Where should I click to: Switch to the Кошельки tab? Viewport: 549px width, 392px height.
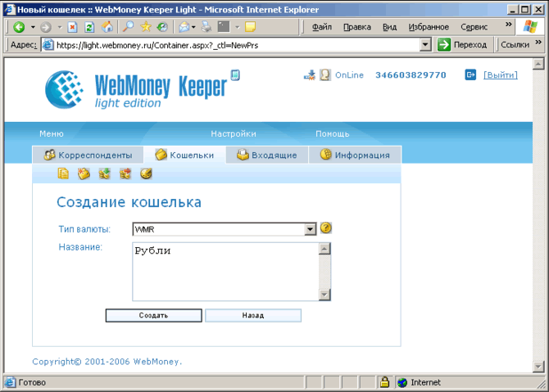(185, 155)
